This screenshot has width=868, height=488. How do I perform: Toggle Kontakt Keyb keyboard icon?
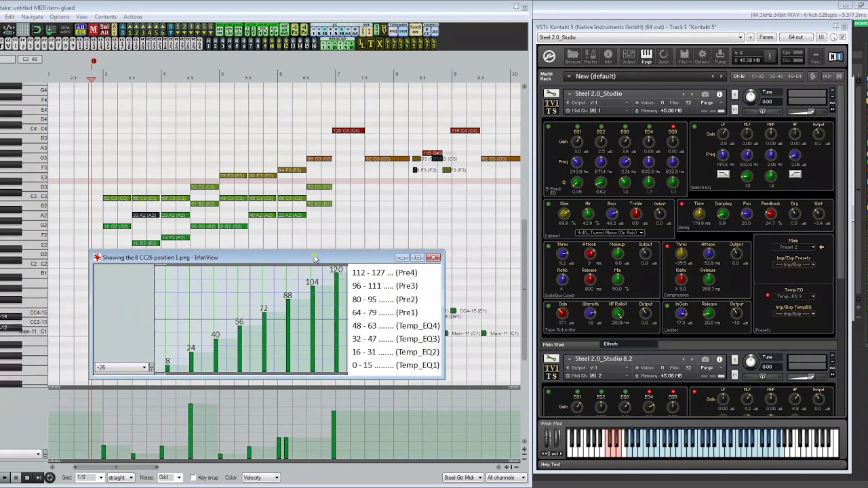[646, 57]
